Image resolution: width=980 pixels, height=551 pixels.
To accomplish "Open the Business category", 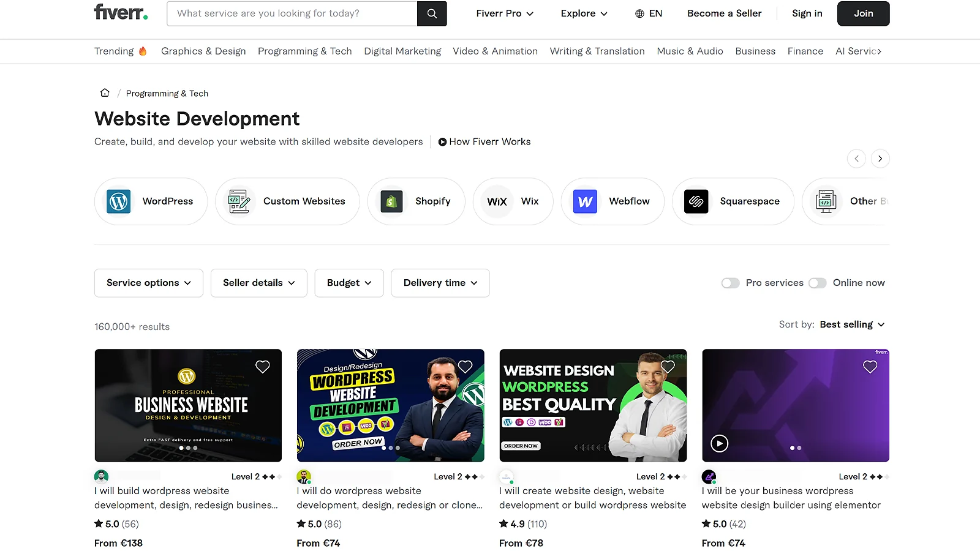I will pos(755,51).
